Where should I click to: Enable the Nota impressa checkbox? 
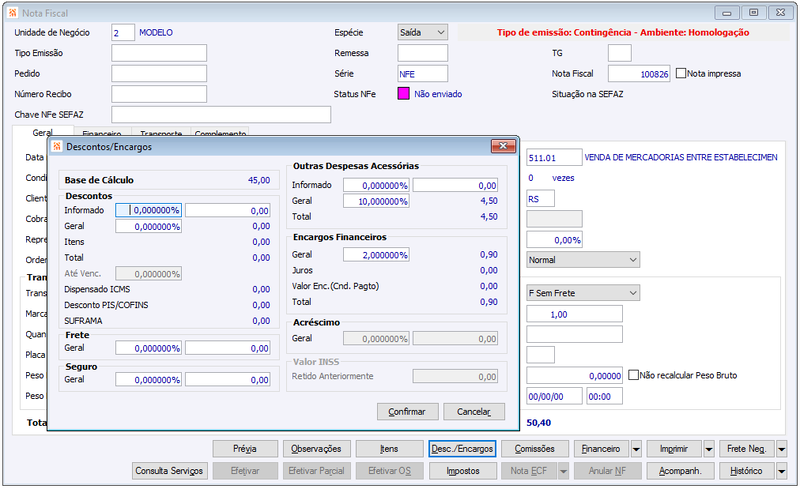(681, 74)
